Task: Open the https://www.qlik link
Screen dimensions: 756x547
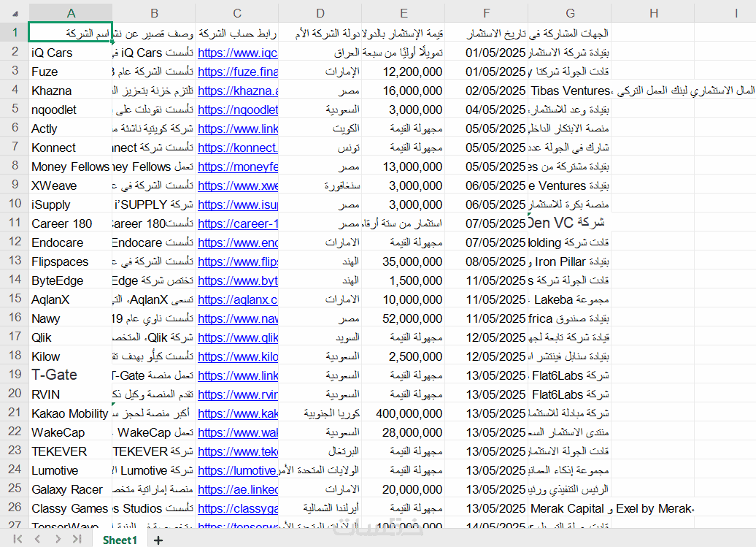Action: coord(238,337)
